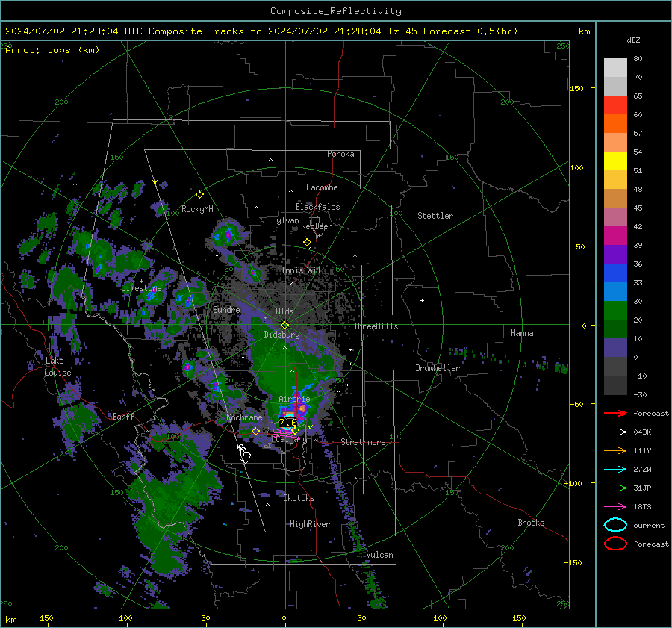Click the Lake Louise label
This screenshot has height=628, width=672.
pos(57,367)
